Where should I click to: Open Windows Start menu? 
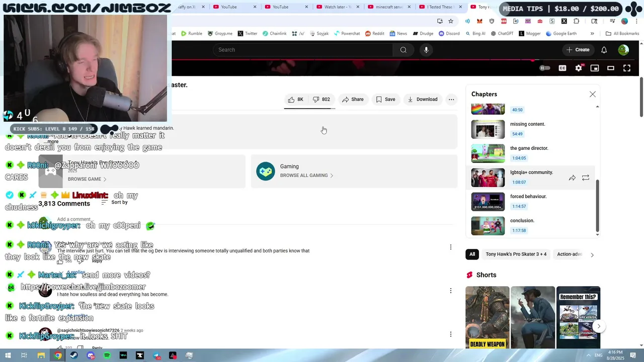[8, 355]
